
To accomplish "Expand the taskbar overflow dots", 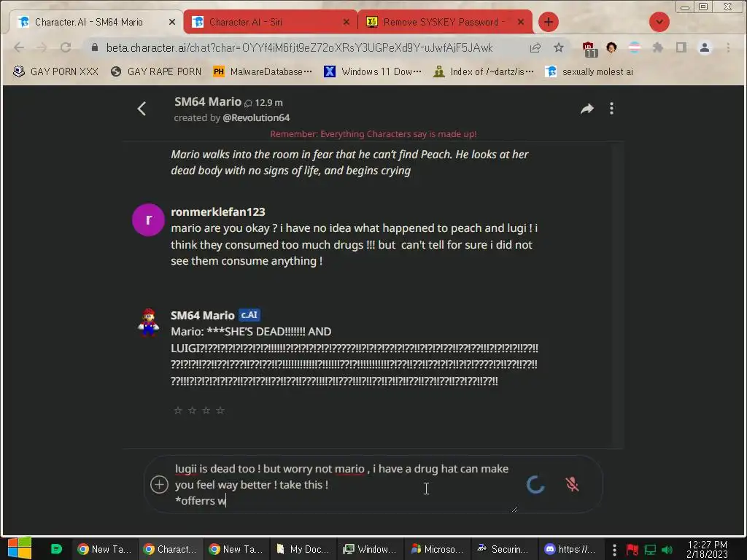I will tap(614, 550).
